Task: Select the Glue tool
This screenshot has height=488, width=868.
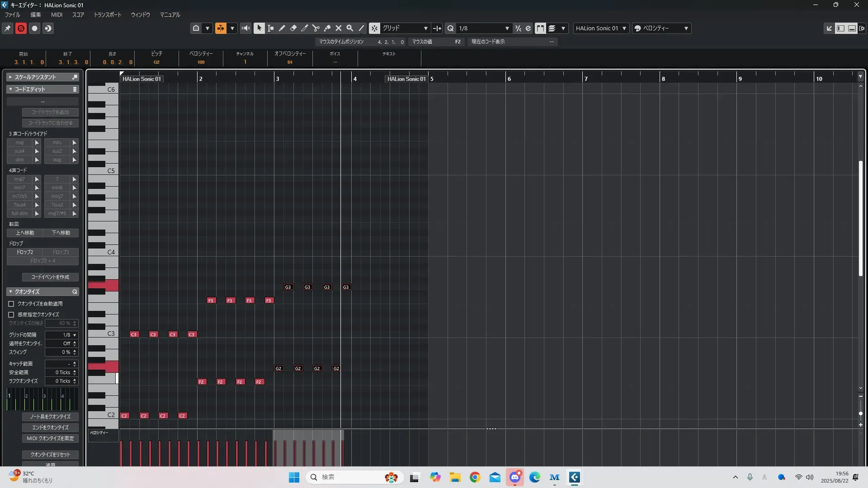Action: (x=327, y=28)
